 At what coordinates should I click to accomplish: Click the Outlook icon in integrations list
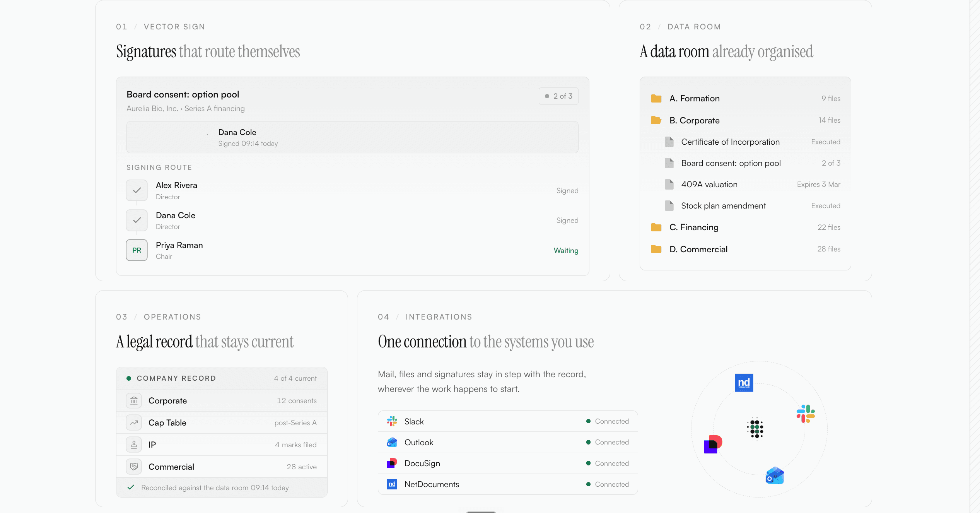click(392, 442)
